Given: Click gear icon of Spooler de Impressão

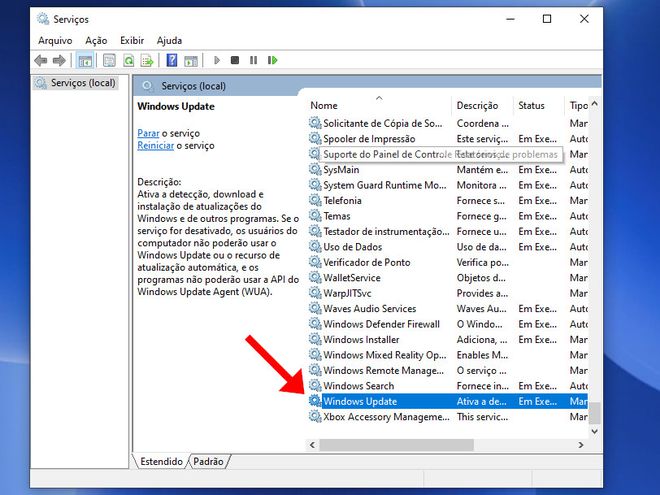Looking at the screenshot, I should click(315, 138).
